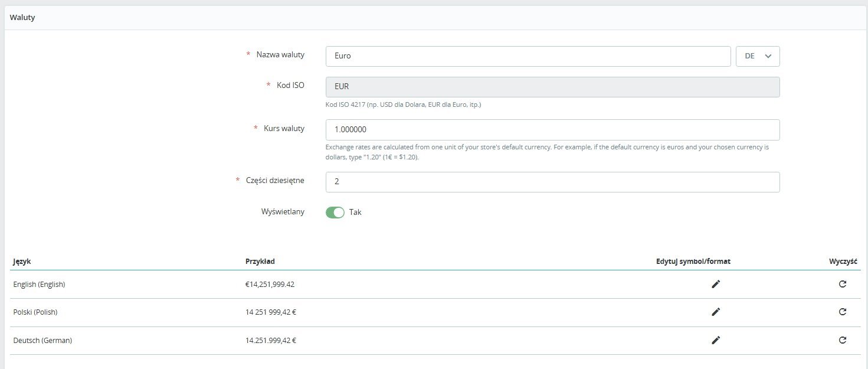Viewport: 868px width, 369px height.
Task: Edit symbol/format for Polski row
Action: pyautogui.click(x=716, y=312)
